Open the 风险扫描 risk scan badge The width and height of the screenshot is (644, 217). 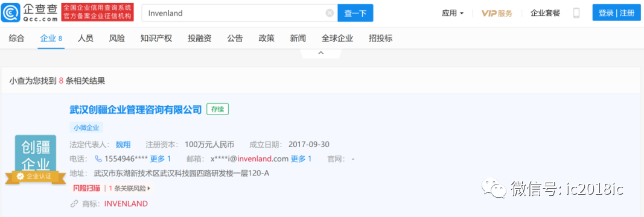point(87,188)
